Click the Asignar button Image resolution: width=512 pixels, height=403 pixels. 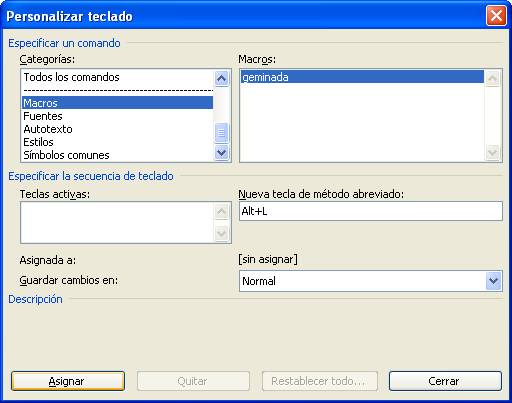(x=68, y=381)
